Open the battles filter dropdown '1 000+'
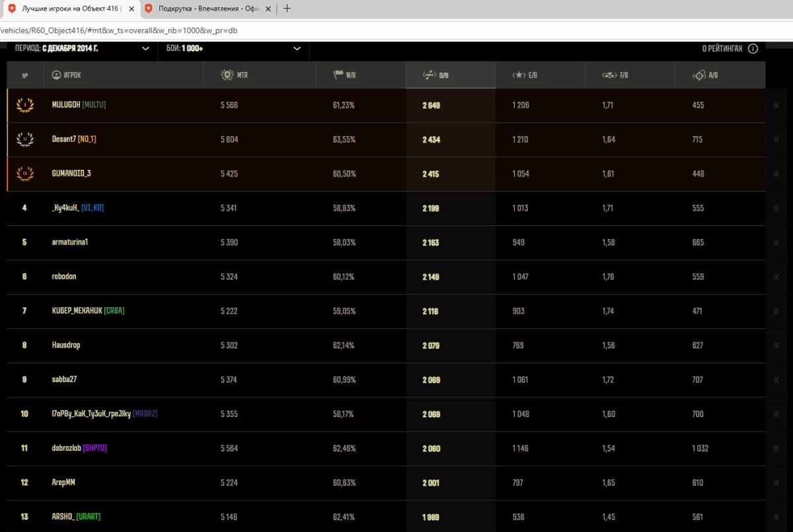The width and height of the screenshot is (793, 532). 233,48
